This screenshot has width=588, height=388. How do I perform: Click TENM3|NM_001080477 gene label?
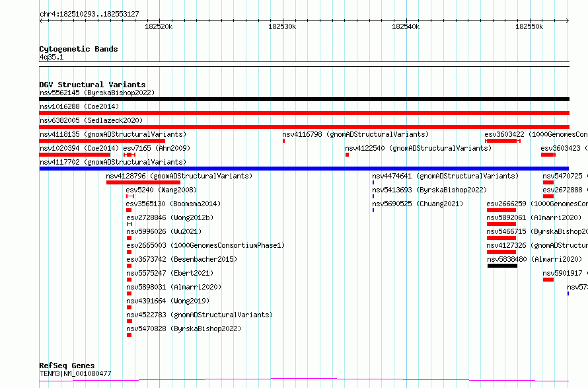(75, 373)
